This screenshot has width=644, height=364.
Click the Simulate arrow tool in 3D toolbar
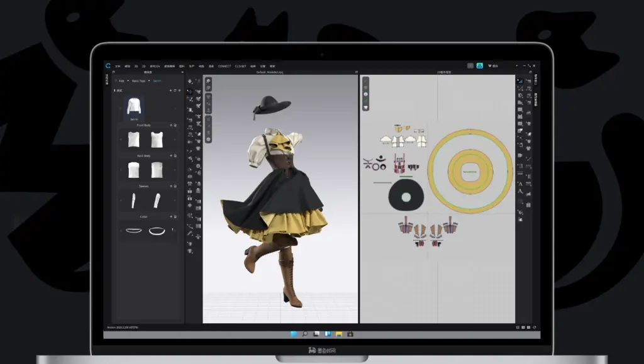tap(190, 82)
